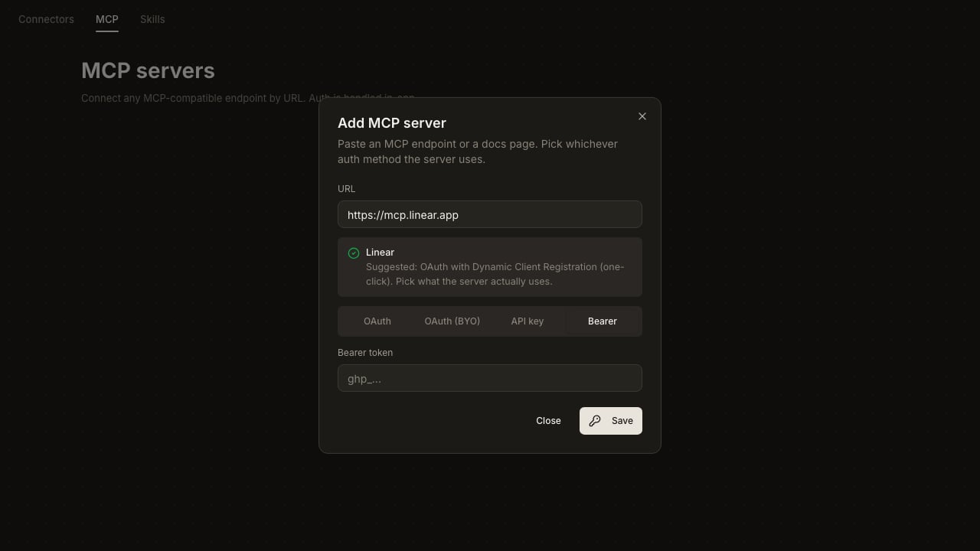Switch to the Connectors tab
The image size is (980, 551).
tap(46, 19)
